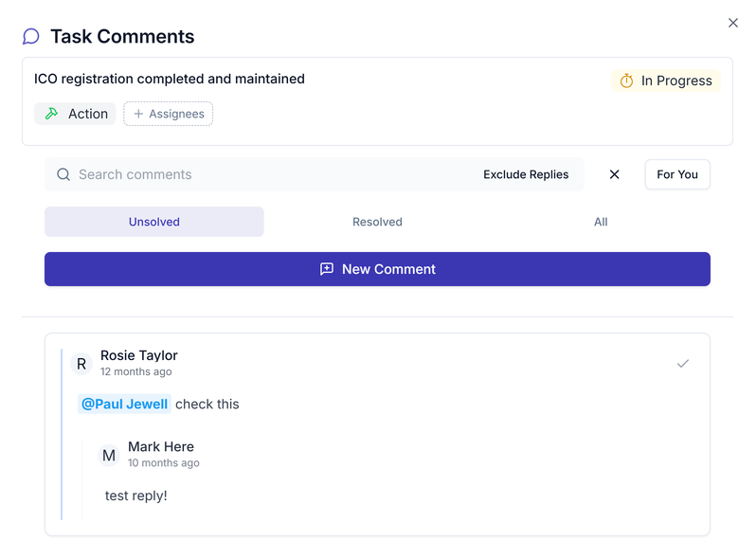This screenshot has height=559, width=756.
Task: Click the Action type tag
Action: (75, 114)
